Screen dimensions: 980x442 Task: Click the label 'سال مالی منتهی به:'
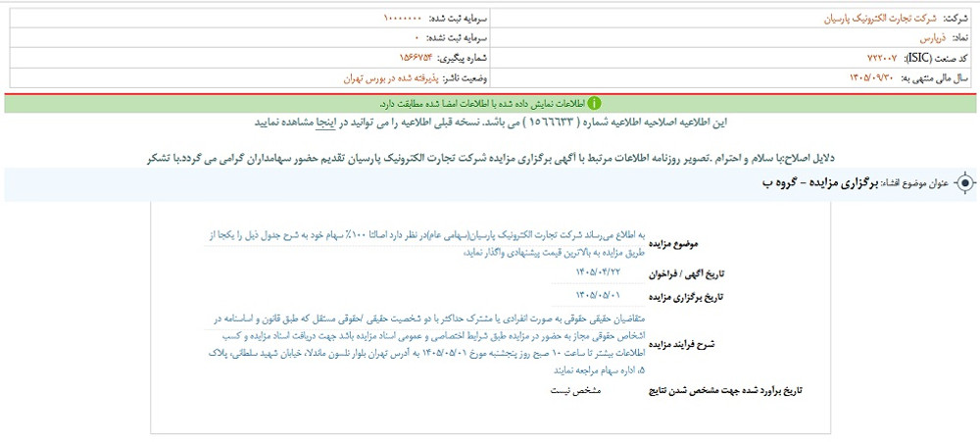tap(934, 78)
